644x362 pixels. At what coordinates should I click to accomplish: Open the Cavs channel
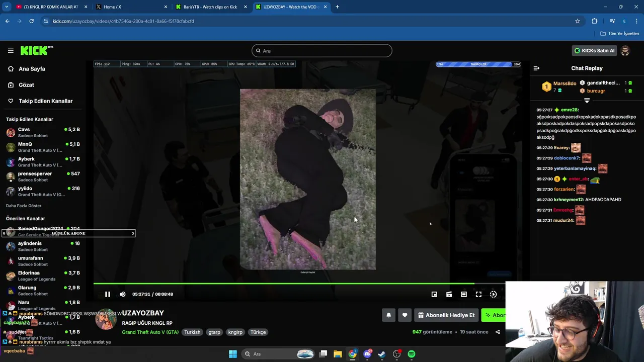tap(43, 132)
